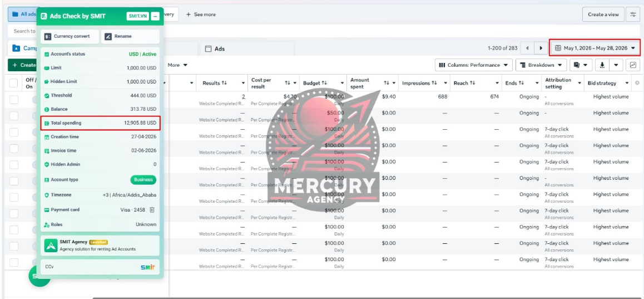Minimize the Ads Check by SMIT panel
The height and width of the screenshot is (299, 644).
[x=155, y=17]
